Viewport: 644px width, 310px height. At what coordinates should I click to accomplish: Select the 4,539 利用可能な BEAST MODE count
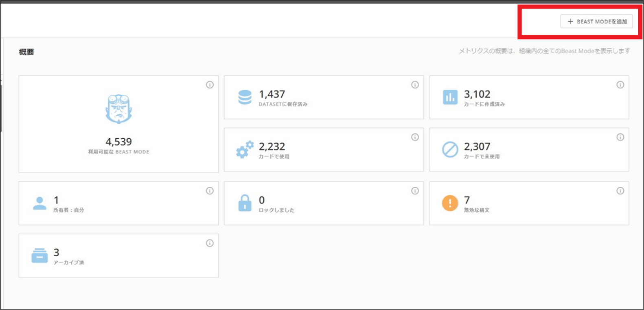pyautogui.click(x=118, y=142)
